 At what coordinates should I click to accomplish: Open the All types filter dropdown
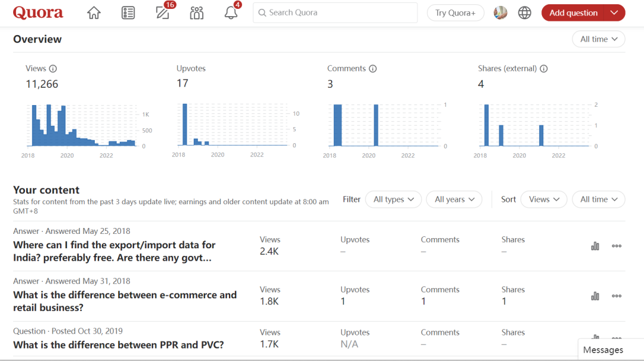pos(394,199)
